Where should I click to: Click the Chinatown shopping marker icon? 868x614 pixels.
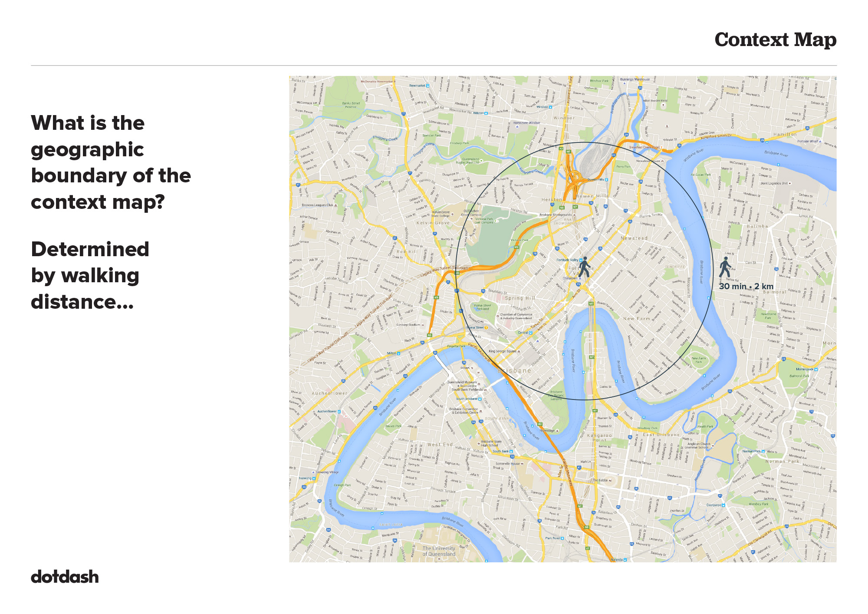pos(580,278)
